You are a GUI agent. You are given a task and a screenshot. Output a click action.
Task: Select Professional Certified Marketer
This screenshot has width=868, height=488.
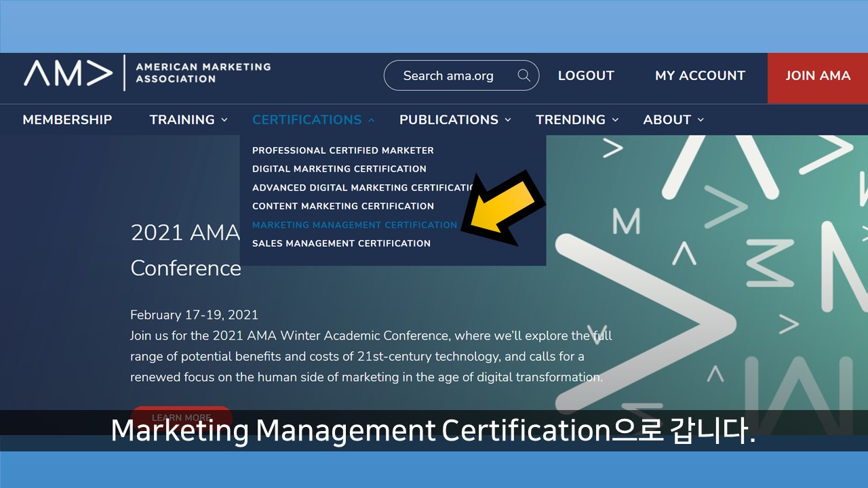pos(342,150)
